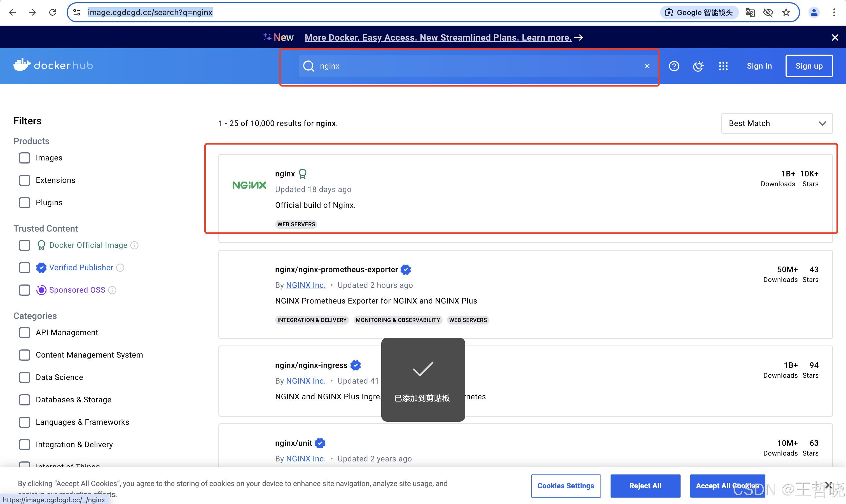This screenshot has height=504, width=846.
Task: Click the Sponsored OSS purple icon
Action: (x=41, y=290)
